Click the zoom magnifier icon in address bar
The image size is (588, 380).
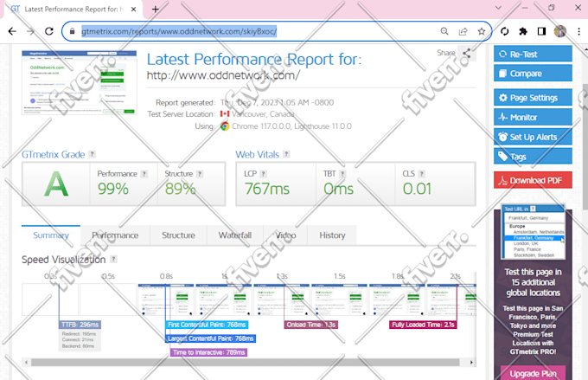pos(444,31)
